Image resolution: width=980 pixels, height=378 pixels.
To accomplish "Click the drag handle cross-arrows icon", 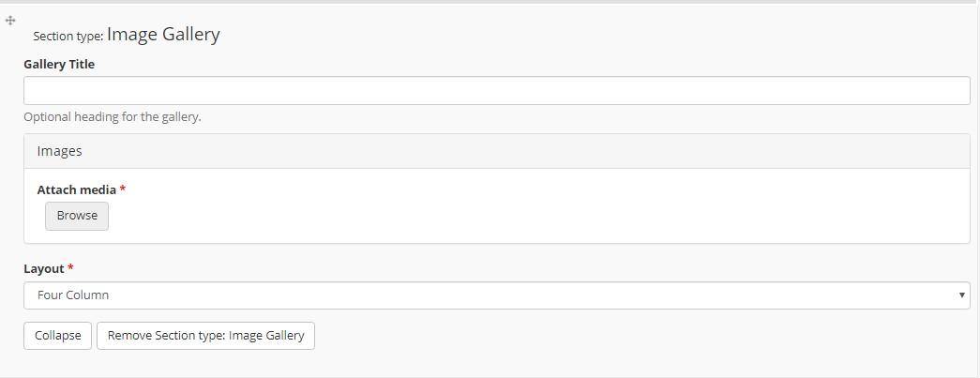I will click(x=10, y=21).
